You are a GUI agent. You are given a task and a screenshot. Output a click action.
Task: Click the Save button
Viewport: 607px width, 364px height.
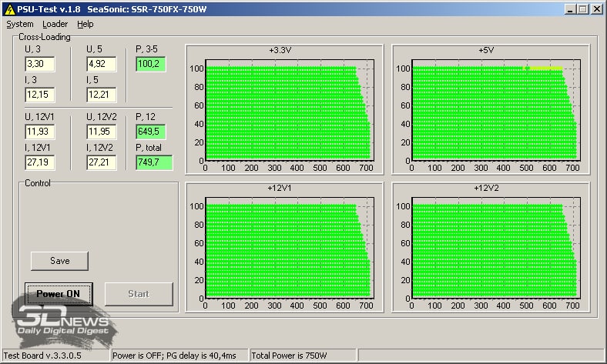click(x=59, y=261)
